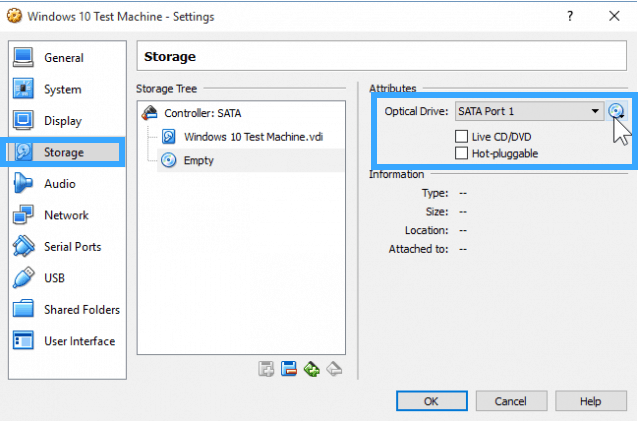Click the optical disc icon beside Empty
The image size is (638, 421).
[x=168, y=160]
